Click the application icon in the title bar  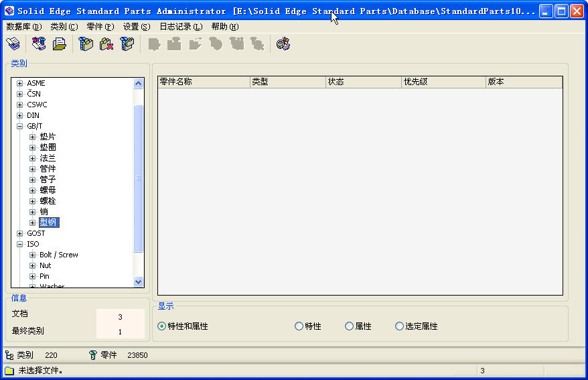pyautogui.click(x=9, y=11)
